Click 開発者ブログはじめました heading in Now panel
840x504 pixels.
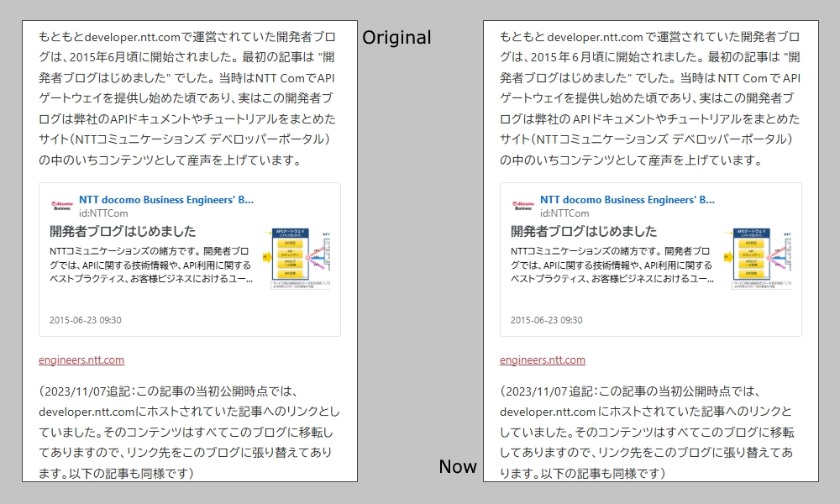click(584, 231)
